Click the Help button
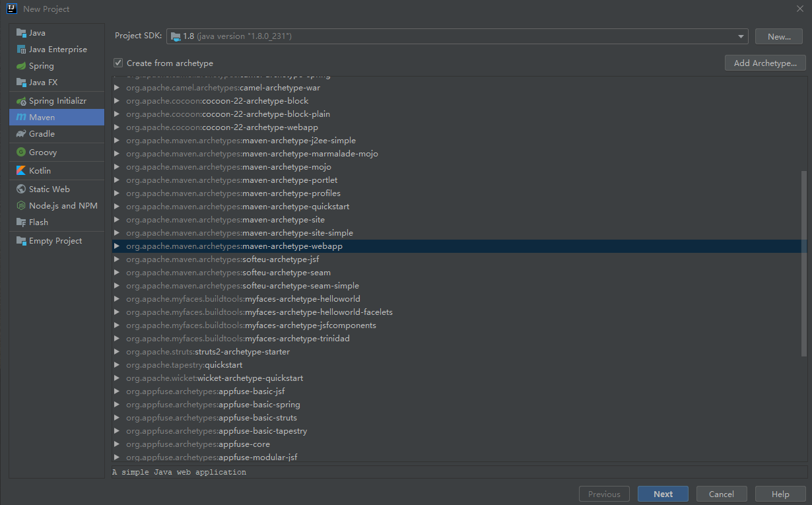 pos(780,494)
